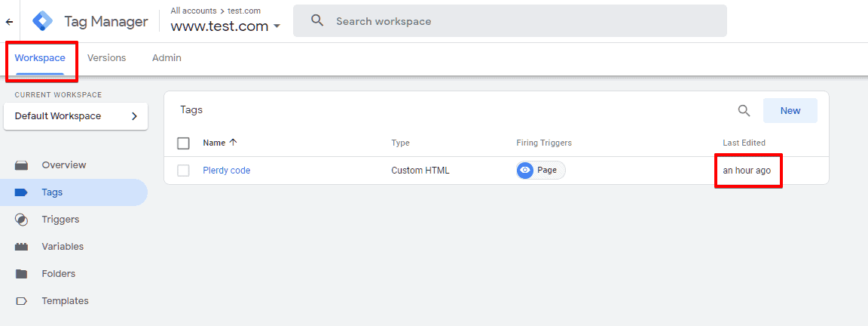Open the www.test.com container dropdown
Image resolution: width=868 pixels, height=326 pixels.
(x=225, y=26)
